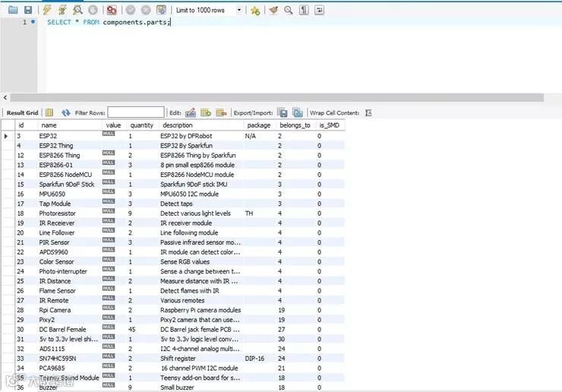Viewport: 562px width, 392px height.
Task: Click the left arrow of the horizontal scrollbar
Action: (5, 97)
